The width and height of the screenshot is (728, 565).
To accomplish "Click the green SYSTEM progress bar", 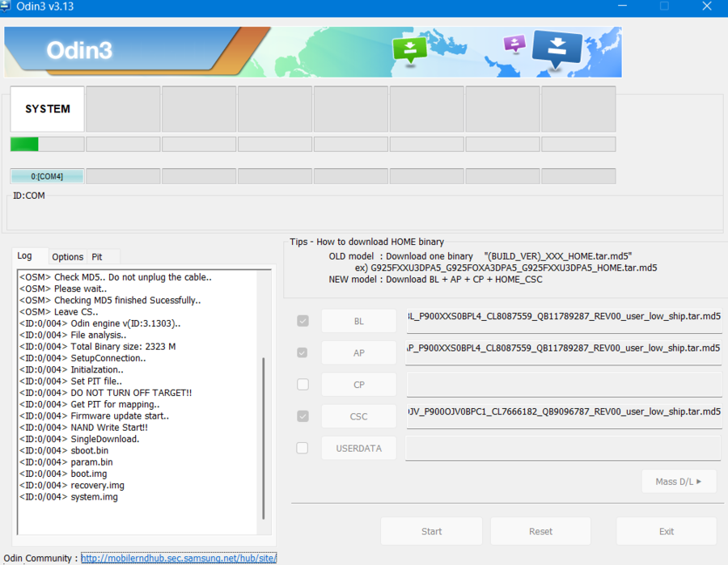I will [48, 144].
